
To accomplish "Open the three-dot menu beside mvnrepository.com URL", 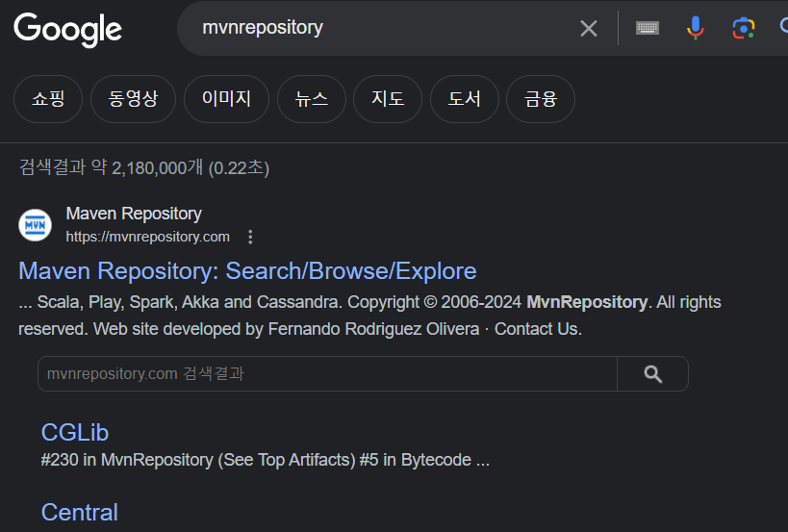I will pos(250,237).
